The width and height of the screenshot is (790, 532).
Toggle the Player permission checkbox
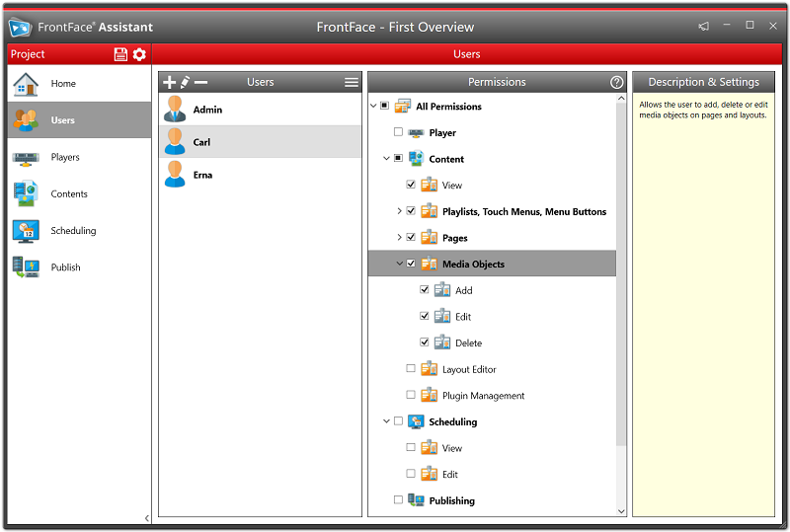pos(398,132)
